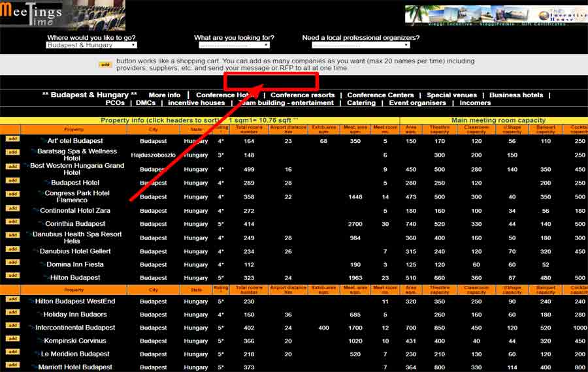
Task: Open DMCs category link
Action: click(x=146, y=102)
